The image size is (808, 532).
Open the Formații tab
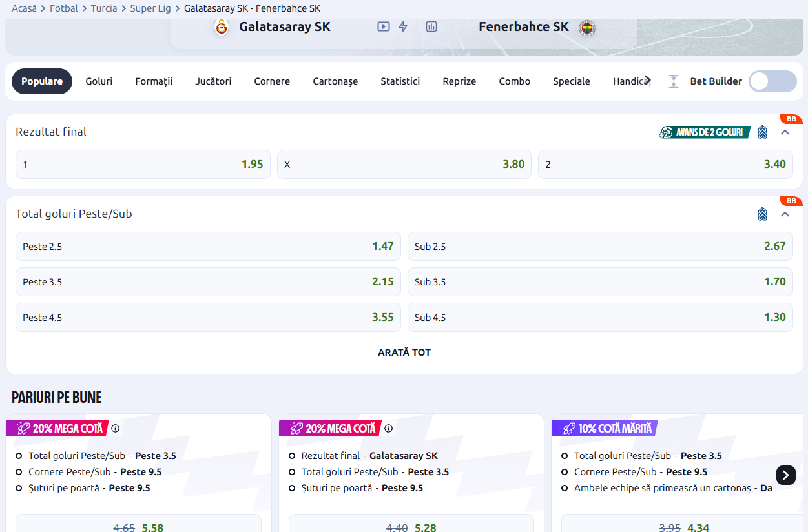click(154, 81)
